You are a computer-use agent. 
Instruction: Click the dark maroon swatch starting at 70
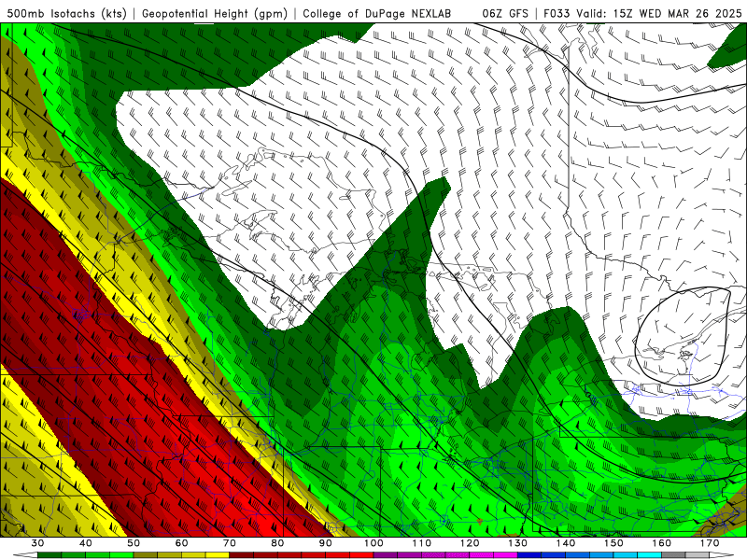[x=242, y=555]
